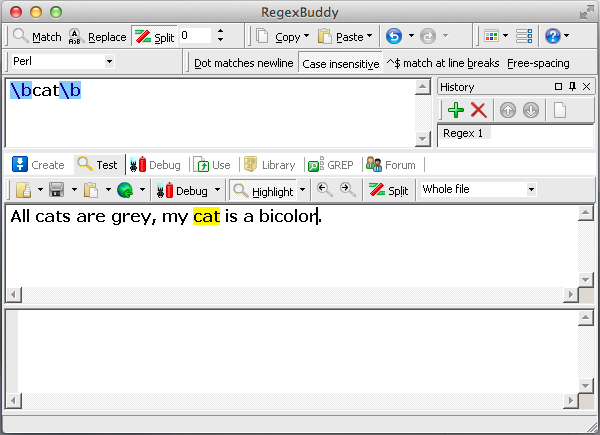This screenshot has width=600, height=435.
Task: Switch to Match mode
Action: 37,37
